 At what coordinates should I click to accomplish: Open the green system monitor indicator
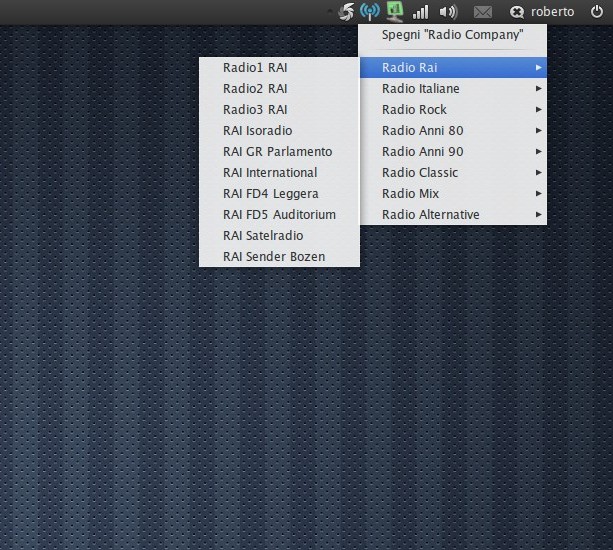pyautogui.click(x=395, y=11)
